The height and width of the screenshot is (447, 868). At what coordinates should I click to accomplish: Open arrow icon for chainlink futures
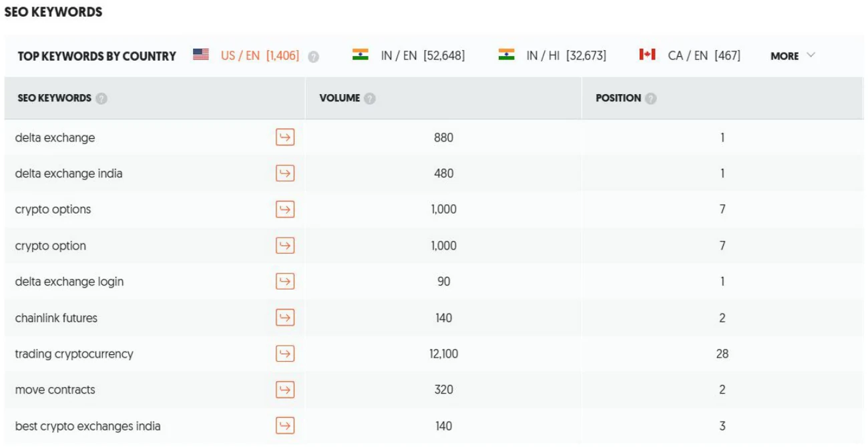(x=285, y=318)
